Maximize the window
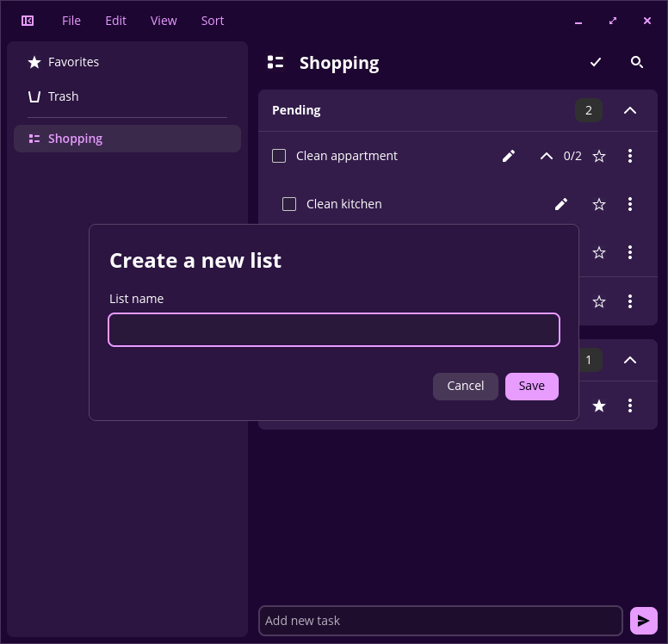Screen dimensions: 668x644 point(613,21)
